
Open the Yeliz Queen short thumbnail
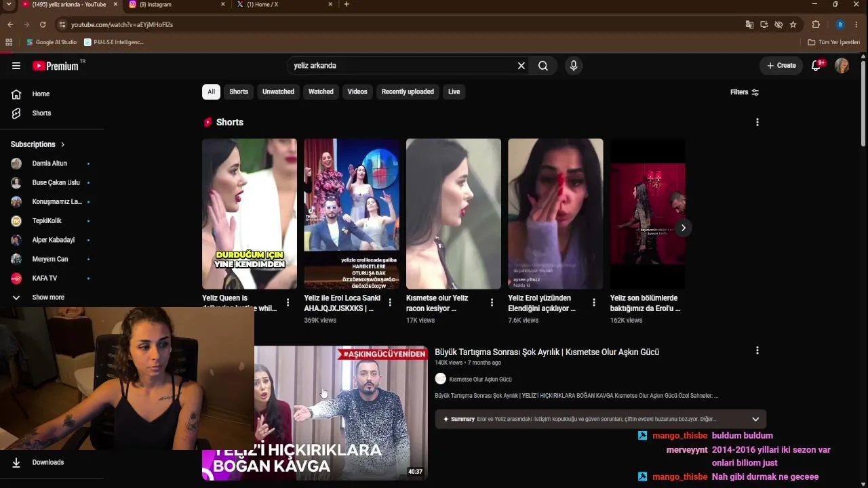click(x=250, y=214)
